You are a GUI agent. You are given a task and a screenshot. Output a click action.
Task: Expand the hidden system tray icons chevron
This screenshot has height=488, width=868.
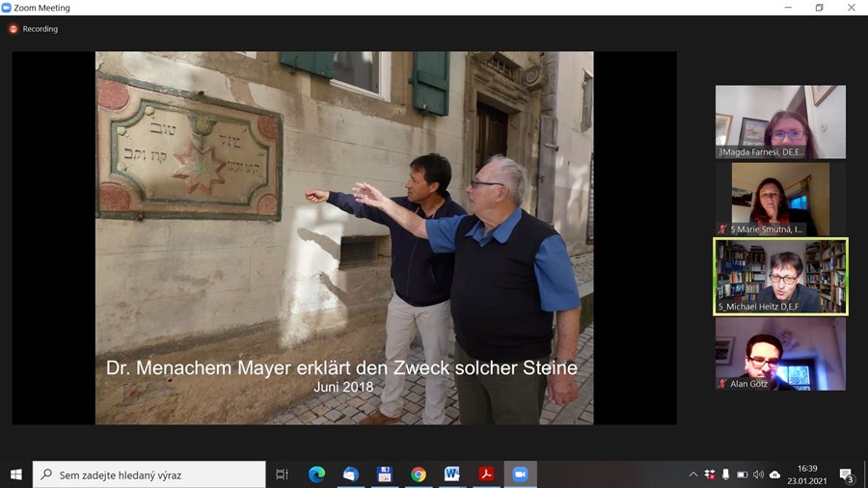(692, 474)
